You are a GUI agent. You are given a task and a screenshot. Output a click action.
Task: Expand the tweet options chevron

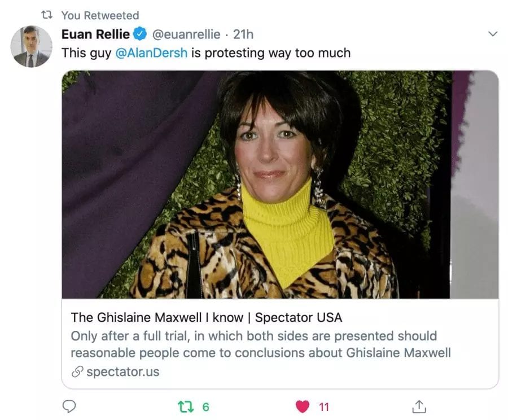(493, 34)
